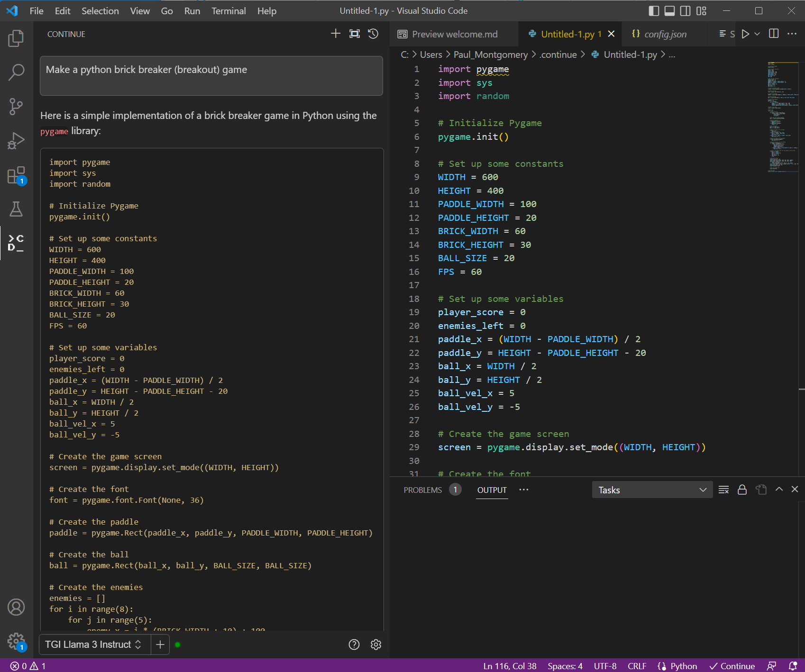Run Python file with play icon
The height and width of the screenshot is (672, 805).
click(x=745, y=34)
